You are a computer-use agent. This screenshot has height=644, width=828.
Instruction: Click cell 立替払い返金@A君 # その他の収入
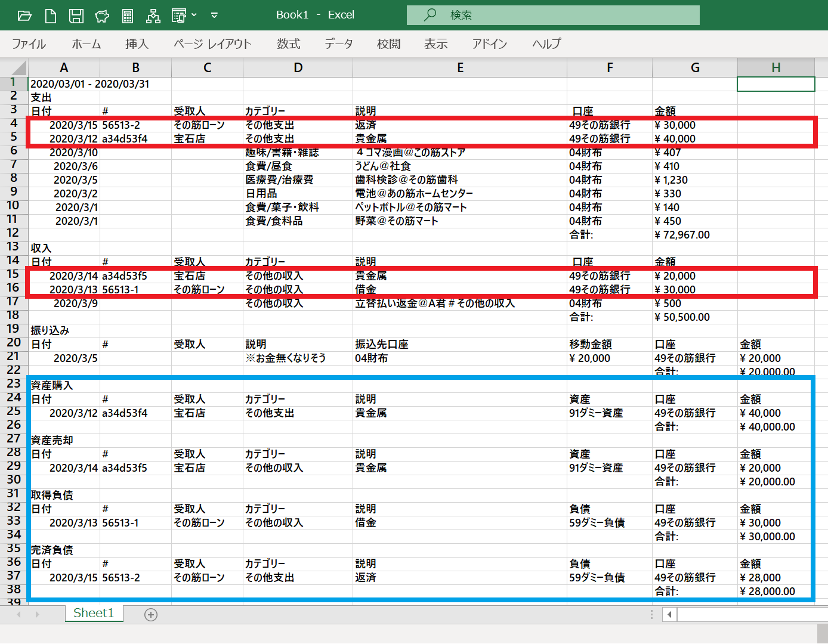pyautogui.click(x=460, y=304)
